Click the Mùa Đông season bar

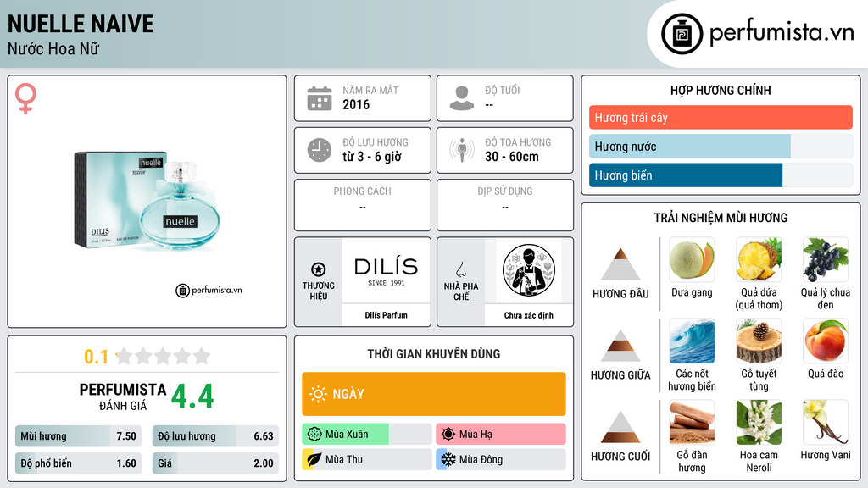pyautogui.click(x=501, y=459)
